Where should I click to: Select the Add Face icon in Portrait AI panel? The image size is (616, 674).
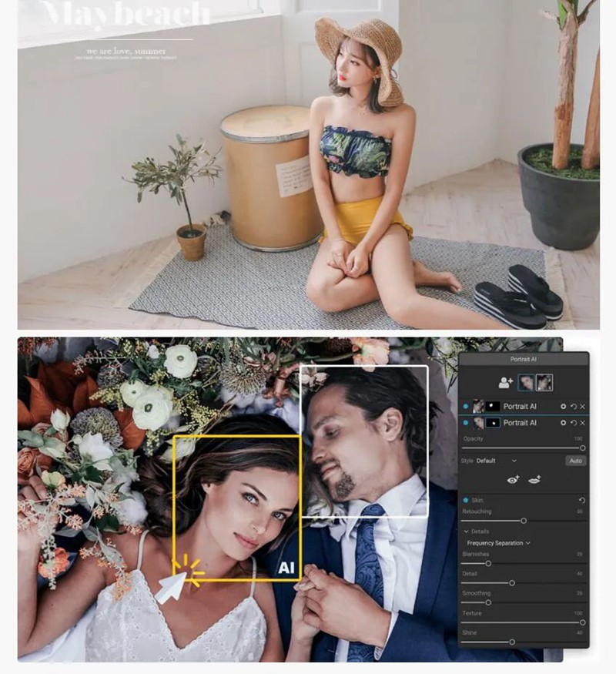tap(504, 381)
